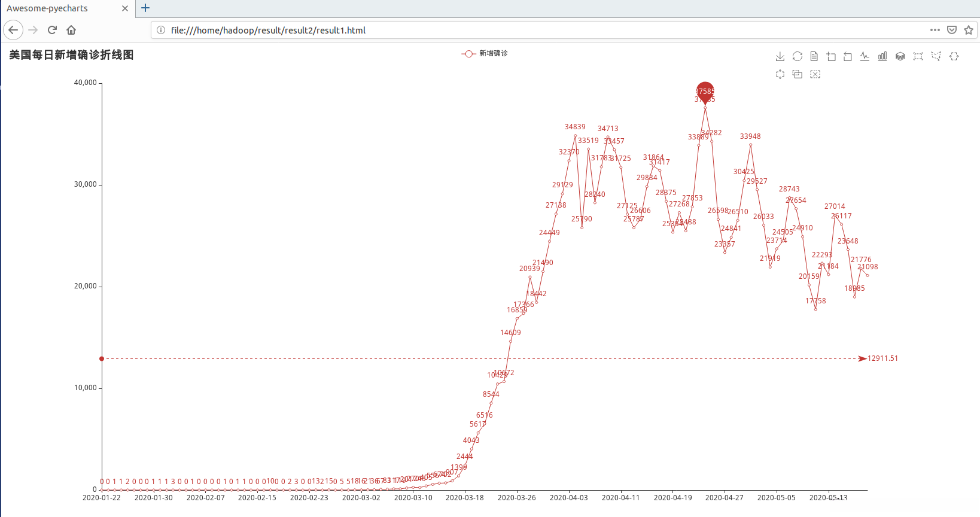Open the chart data view icon
The width and height of the screenshot is (980, 517).
814,56
